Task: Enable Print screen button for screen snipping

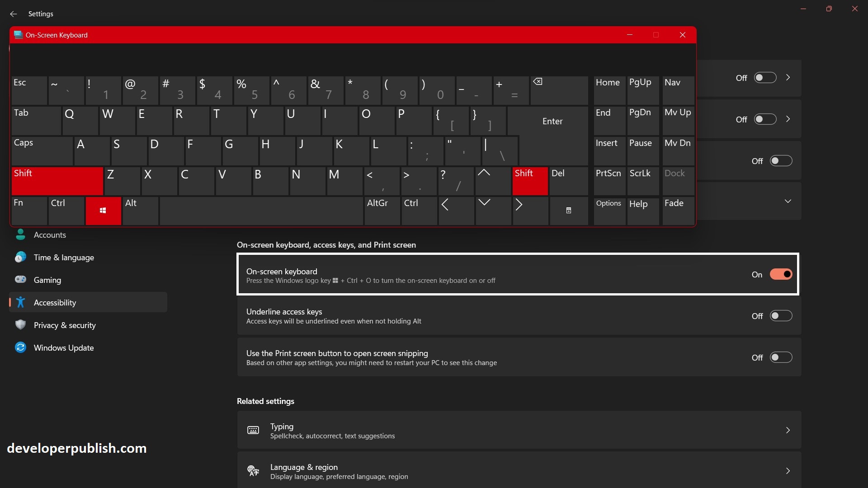Action: pos(781,357)
